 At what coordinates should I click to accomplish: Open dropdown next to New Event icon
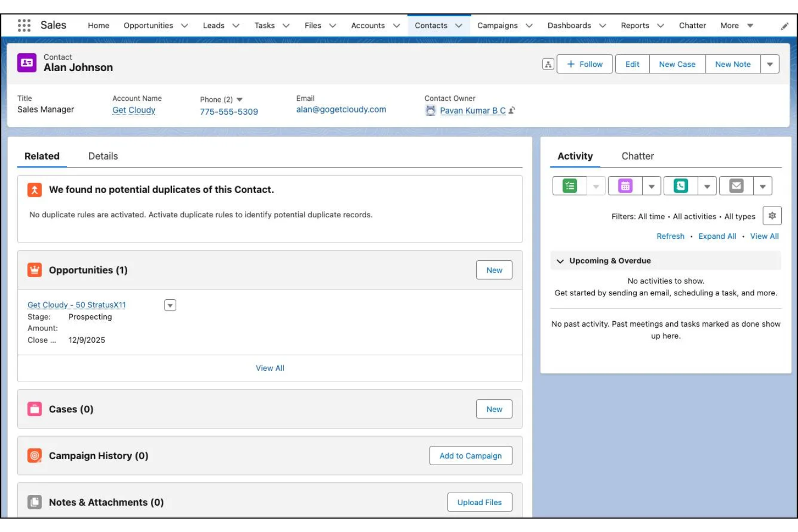651,186
